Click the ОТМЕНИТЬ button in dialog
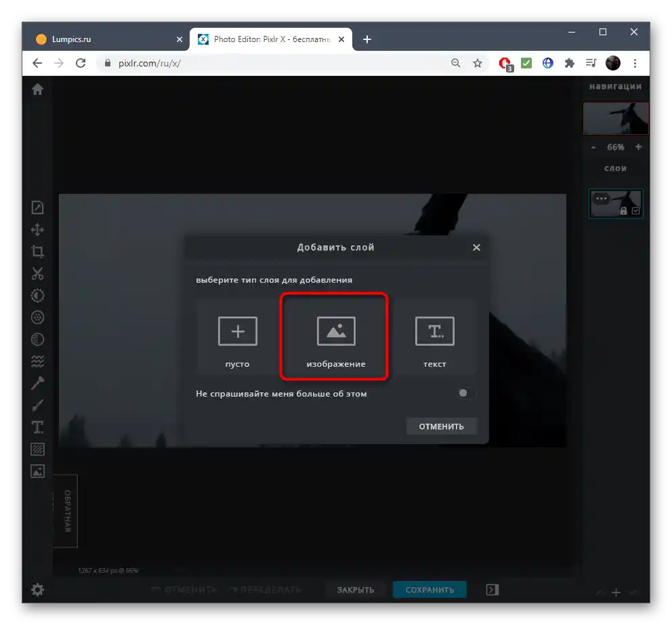Image resolution: width=672 pixels, height=625 pixels. pos(442,426)
